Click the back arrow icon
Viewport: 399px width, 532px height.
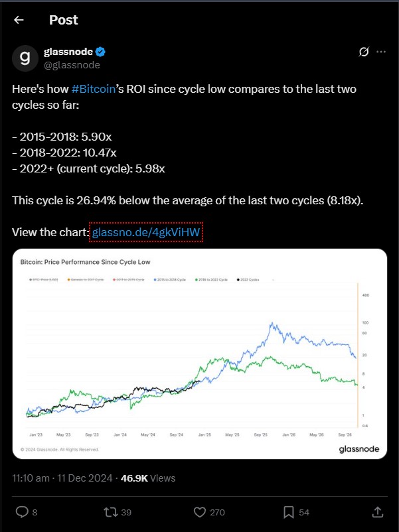pyautogui.click(x=19, y=20)
